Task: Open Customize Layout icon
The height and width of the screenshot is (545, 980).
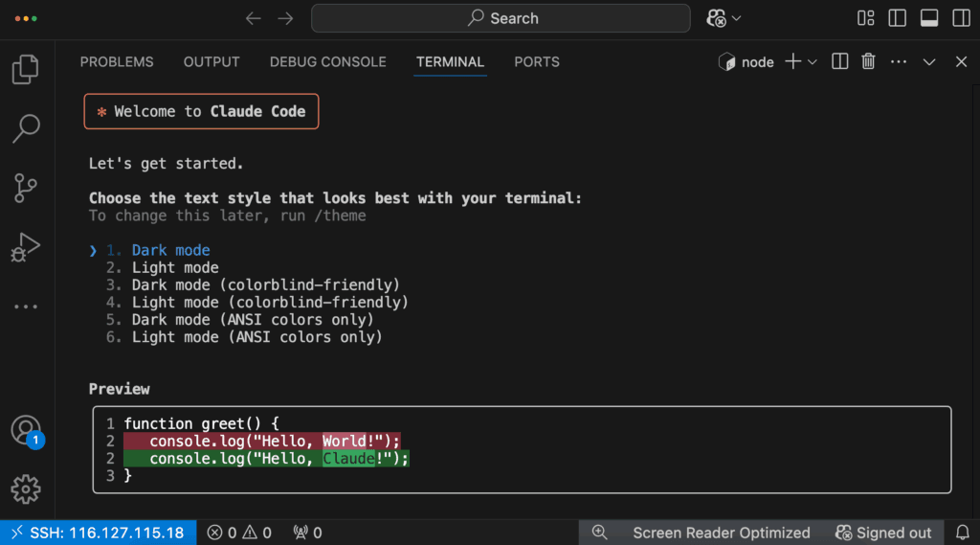Action: (x=865, y=18)
